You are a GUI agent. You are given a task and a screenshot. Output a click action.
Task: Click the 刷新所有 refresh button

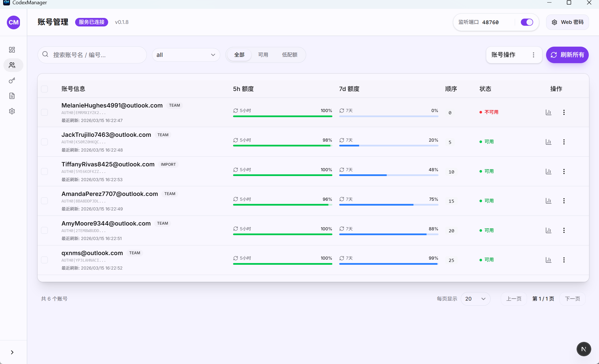point(567,55)
